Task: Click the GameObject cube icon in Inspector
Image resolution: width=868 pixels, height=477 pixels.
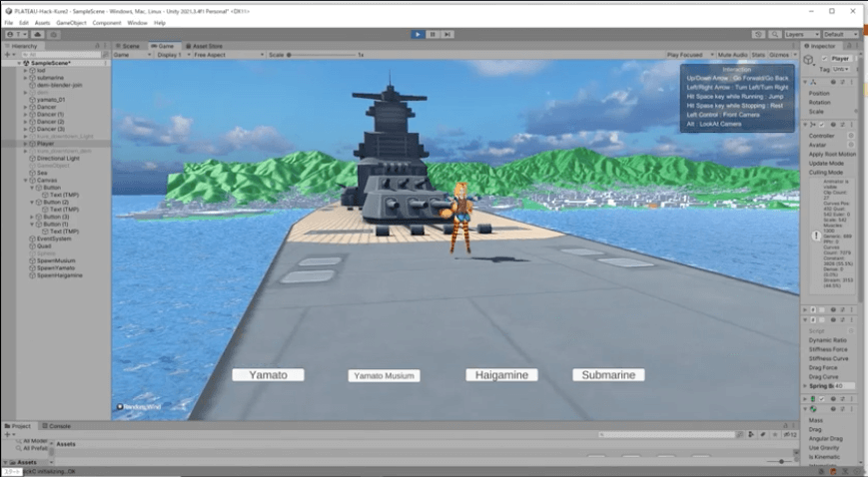Action: pos(809,60)
